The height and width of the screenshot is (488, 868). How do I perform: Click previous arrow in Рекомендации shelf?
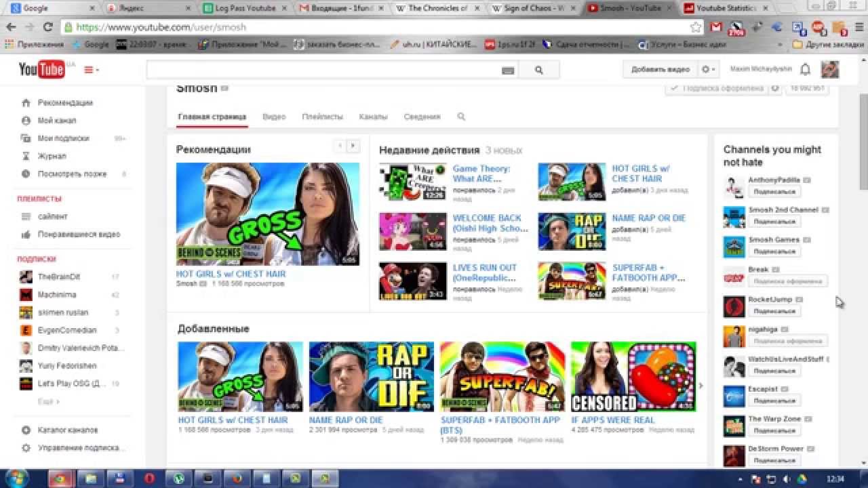[340, 146]
